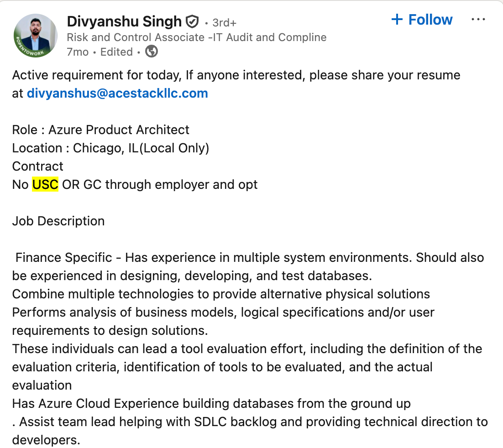
Task: Click the Finance Specific paragraph start
Action: pos(64,258)
